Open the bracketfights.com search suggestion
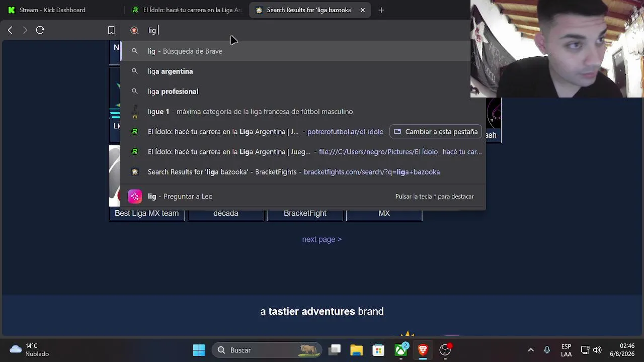The height and width of the screenshot is (362, 644). pos(303,172)
